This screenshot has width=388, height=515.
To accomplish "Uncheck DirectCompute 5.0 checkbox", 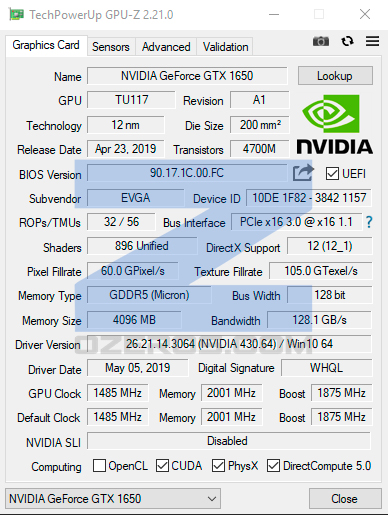I will tap(273, 466).
